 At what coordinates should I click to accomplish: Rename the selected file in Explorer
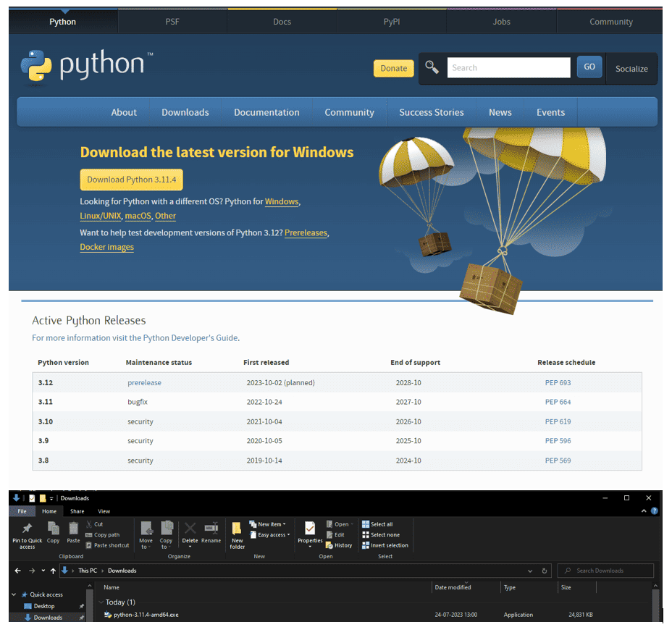[211, 532]
